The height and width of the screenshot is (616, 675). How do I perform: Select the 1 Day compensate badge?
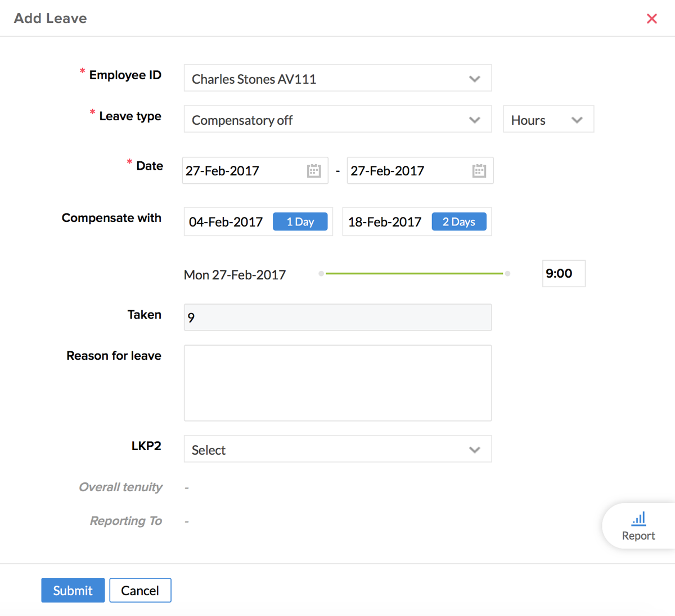pos(300,222)
